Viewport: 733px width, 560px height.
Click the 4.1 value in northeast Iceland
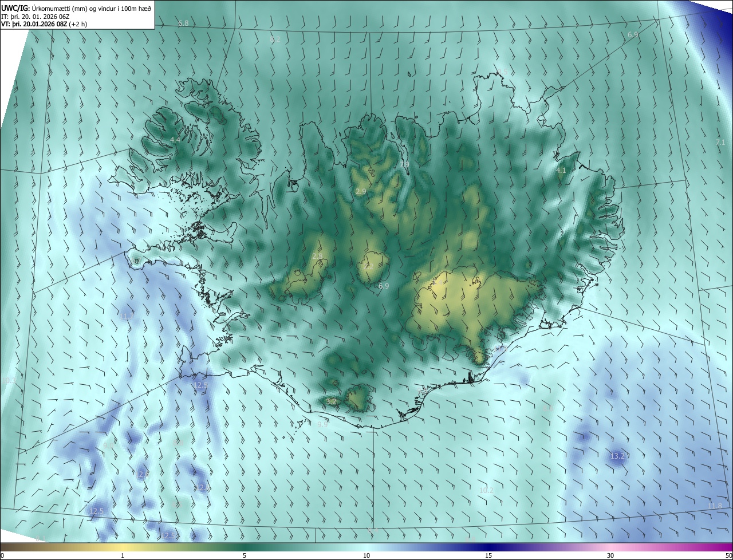pyautogui.click(x=561, y=171)
